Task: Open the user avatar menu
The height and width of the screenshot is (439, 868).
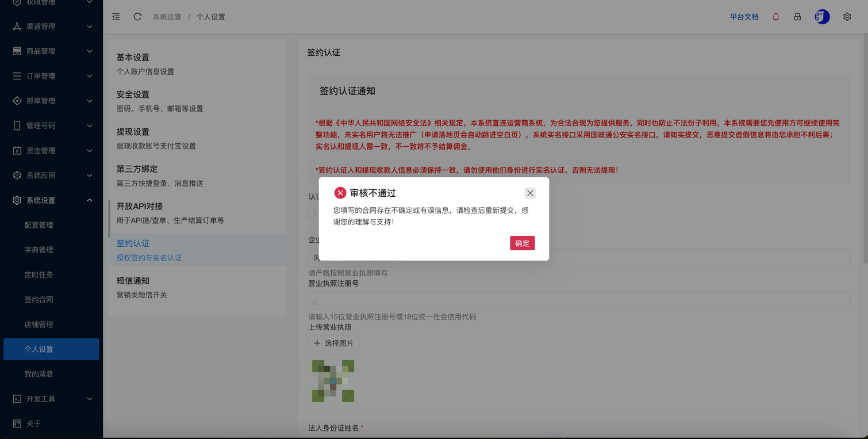Action: point(822,17)
